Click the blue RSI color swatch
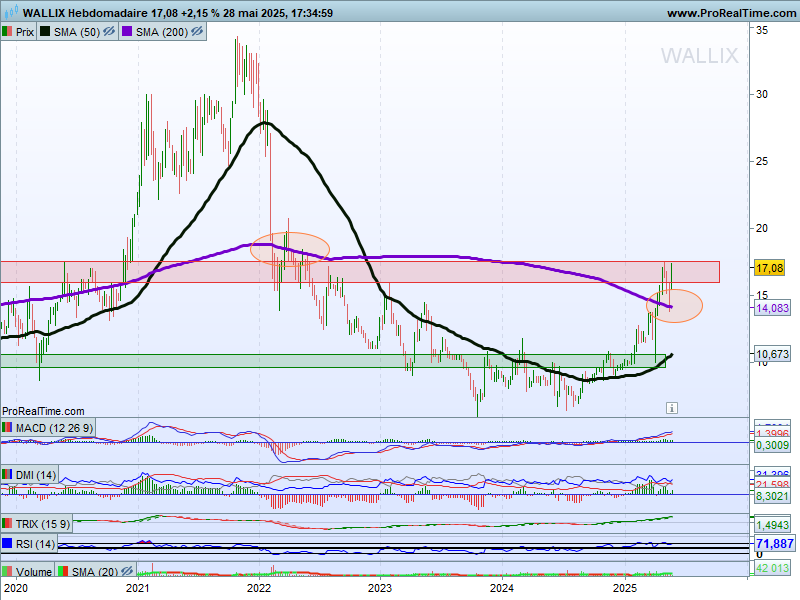 click(x=7, y=544)
